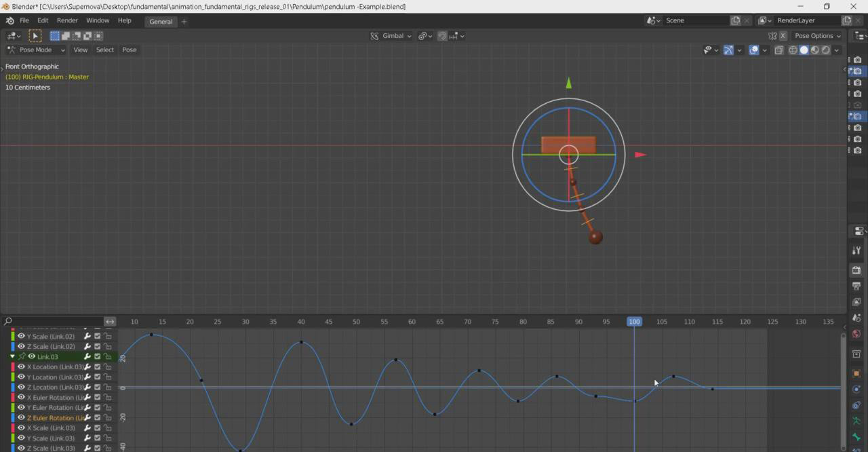Click the Select menu in viewport header
The height and width of the screenshot is (452, 868).
105,50
